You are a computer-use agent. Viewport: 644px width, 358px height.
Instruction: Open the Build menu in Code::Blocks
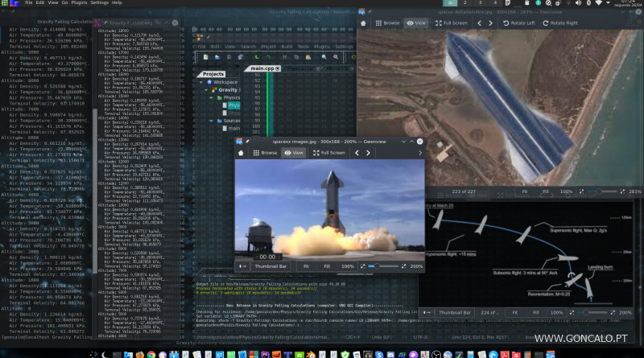coord(287,47)
